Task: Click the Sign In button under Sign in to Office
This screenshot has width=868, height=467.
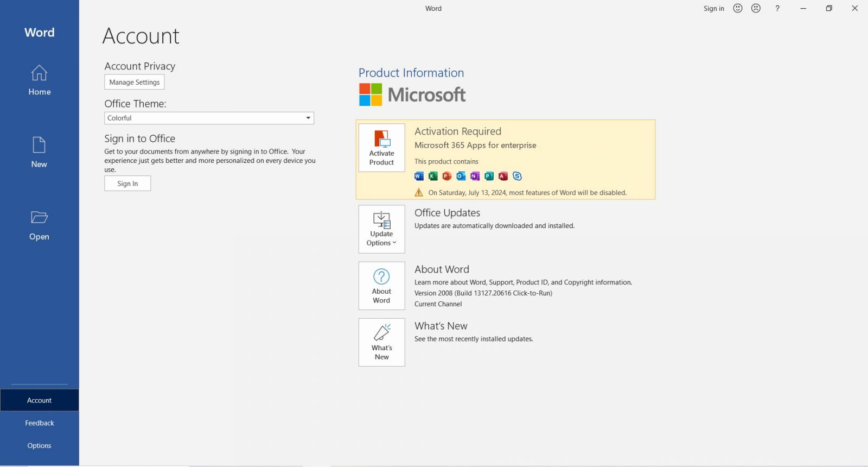Action: [127, 184]
